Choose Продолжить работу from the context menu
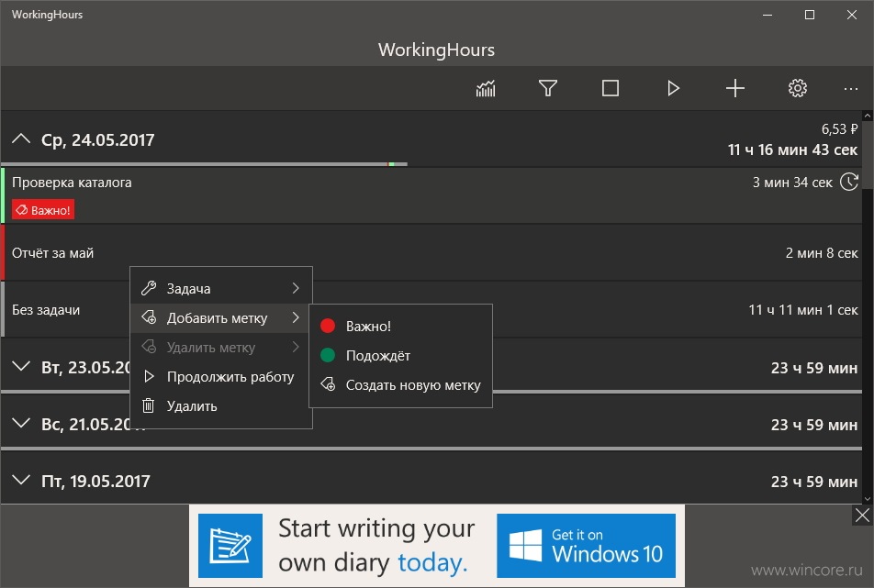 [x=220, y=377]
